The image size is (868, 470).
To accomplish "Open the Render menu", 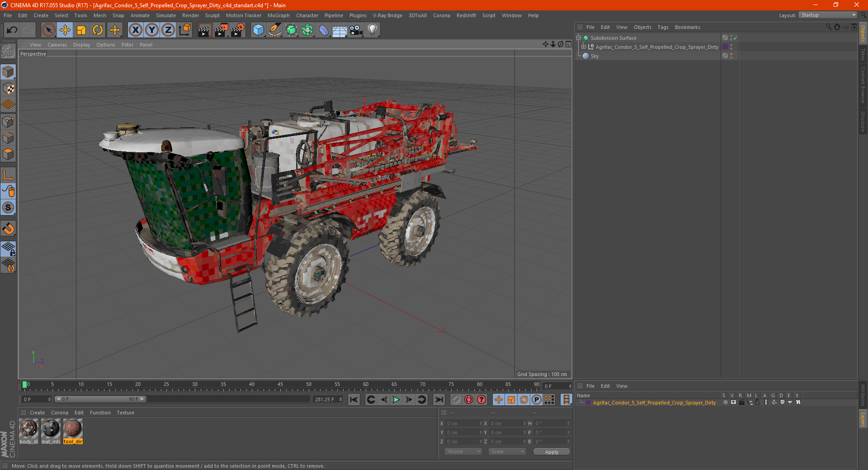I will 190,15.
